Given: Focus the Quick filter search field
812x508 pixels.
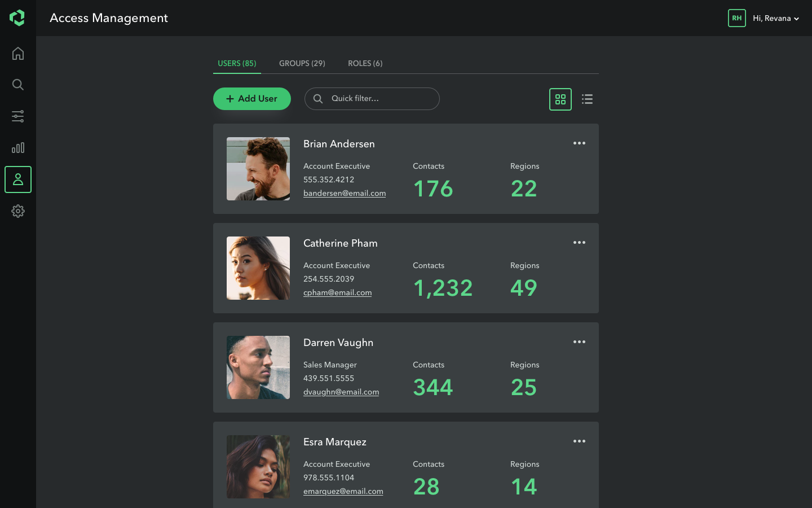Looking at the screenshot, I should (x=378, y=99).
